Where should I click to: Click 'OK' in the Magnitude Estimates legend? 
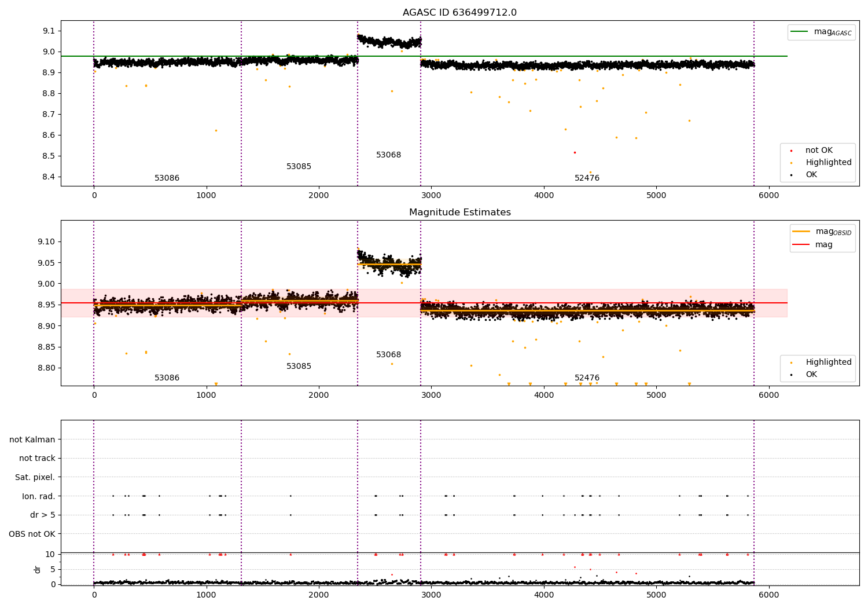click(x=811, y=375)
